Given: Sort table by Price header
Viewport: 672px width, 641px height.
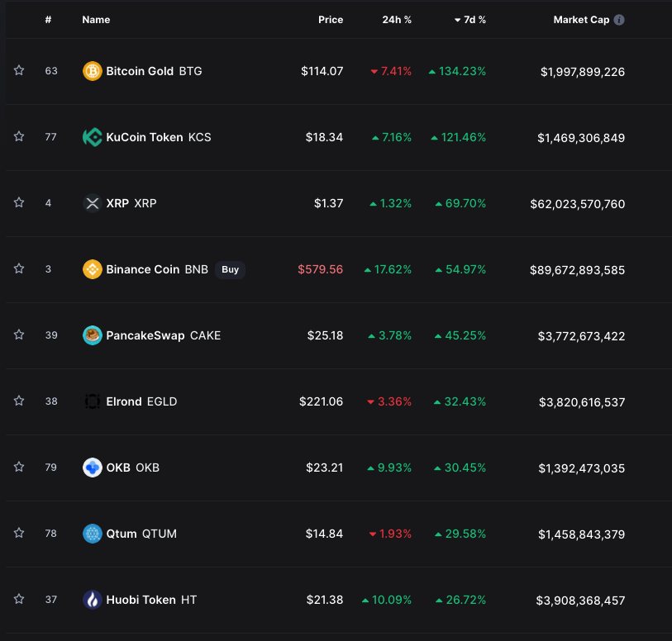Looking at the screenshot, I should pyautogui.click(x=331, y=20).
